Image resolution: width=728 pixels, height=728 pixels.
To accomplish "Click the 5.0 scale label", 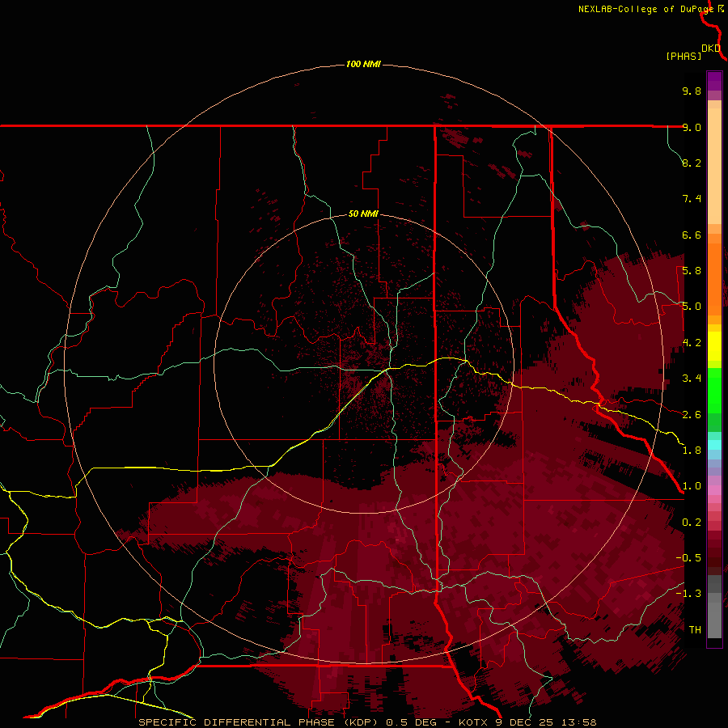I will tap(692, 307).
